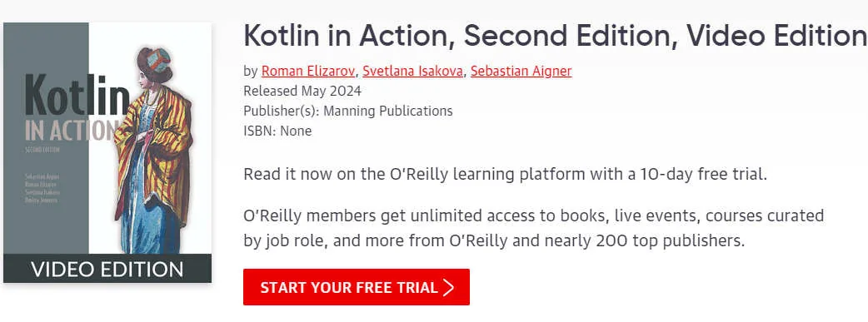Screen dimensions: 868x322
Task: Click the VIDEO EDITION banner on the cover
Action: click(107, 269)
